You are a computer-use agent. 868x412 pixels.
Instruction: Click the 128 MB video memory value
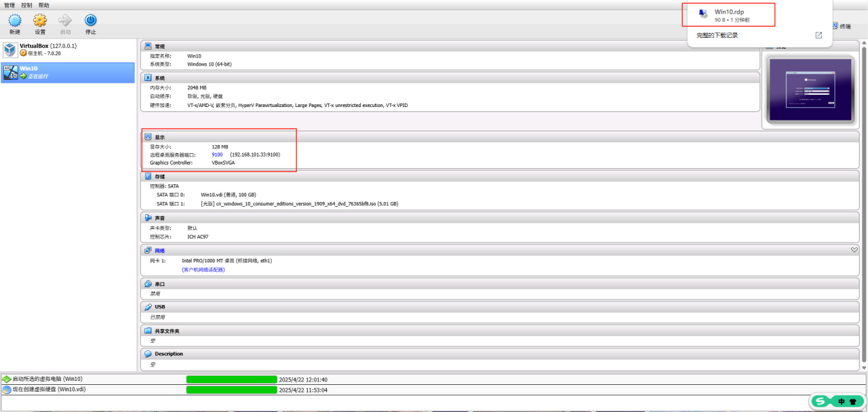(220, 146)
